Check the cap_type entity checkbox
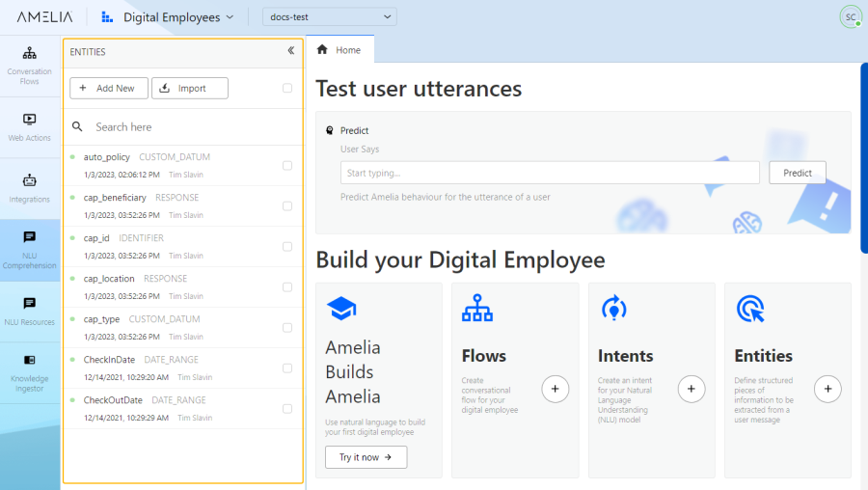Image resolution: width=868 pixels, height=490 pixels. pyautogui.click(x=287, y=328)
